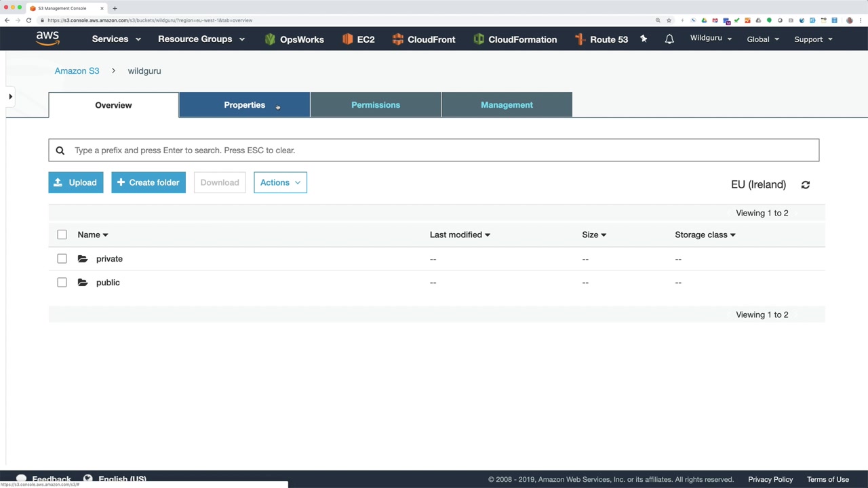Open the Gmail extension icon
Viewport: 868px width, 488px height.
coord(715,20)
